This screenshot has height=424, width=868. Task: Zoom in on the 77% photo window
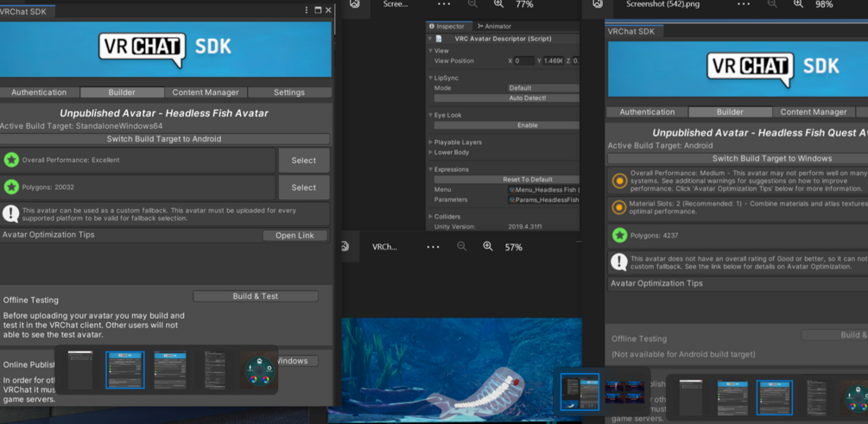point(498,3)
